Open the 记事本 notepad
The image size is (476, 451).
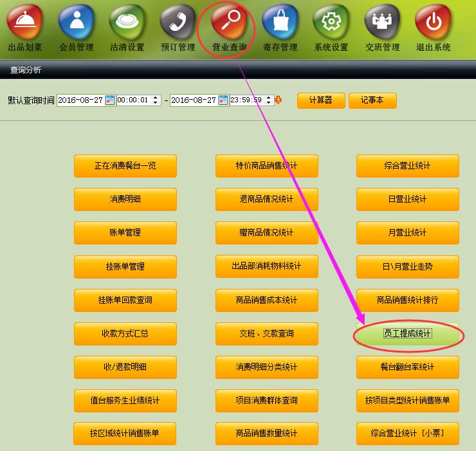pyautogui.click(x=372, y=100)
